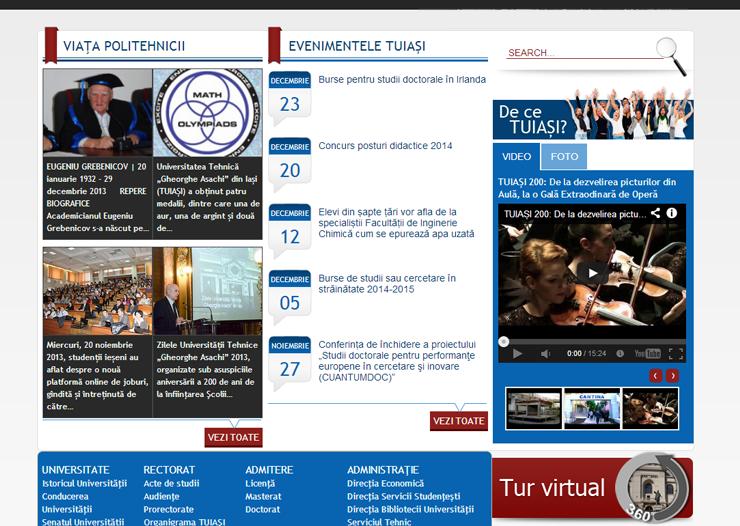Open Burse de studii sau cercetare link
The width and height of the screenshot is (740, 526).
(x=387, y=284)
